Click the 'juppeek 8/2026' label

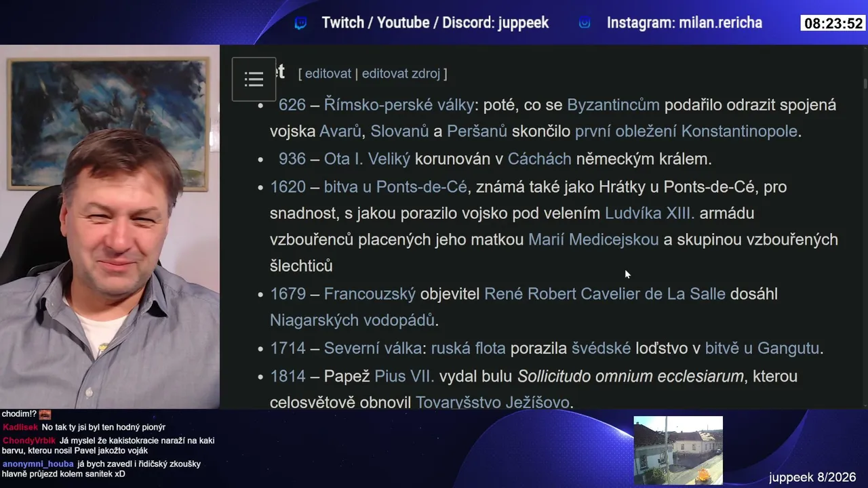click(812, 477)
